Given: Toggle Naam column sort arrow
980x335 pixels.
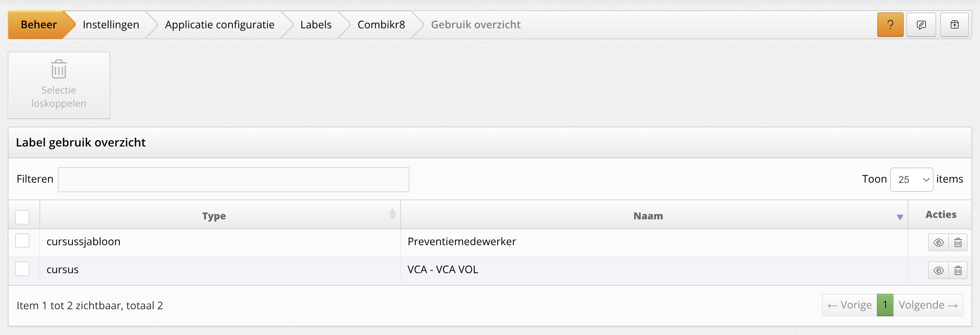Looking at the screenshot, I should click(899, 217).
